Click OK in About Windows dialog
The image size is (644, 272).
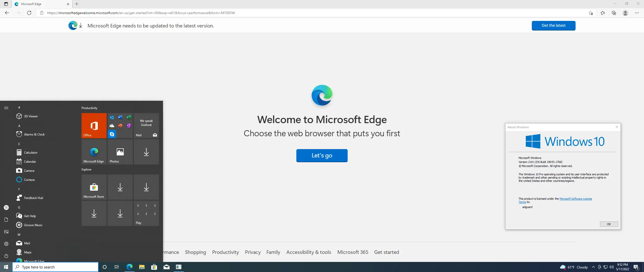[x=609, y=224]
